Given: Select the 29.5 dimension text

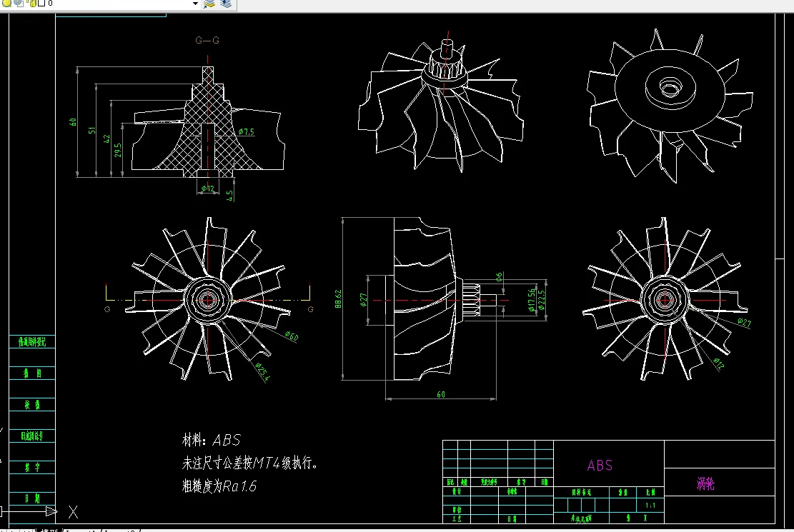Looking at the screenshot, I should pos(117,150).
